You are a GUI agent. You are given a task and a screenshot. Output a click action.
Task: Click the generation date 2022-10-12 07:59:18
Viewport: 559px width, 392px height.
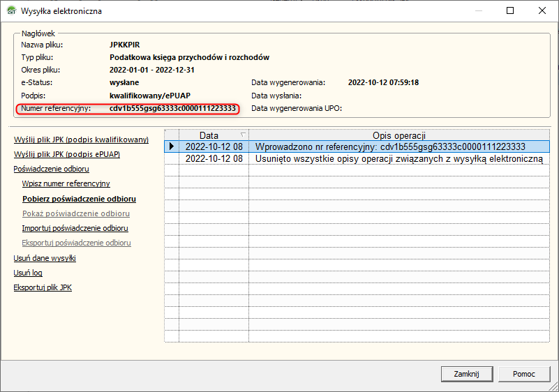coord(383,83)
